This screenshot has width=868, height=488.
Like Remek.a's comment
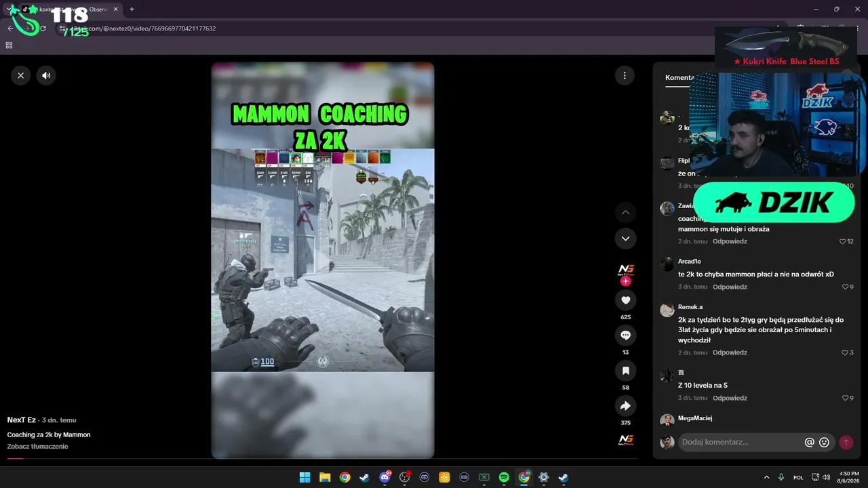(x=846, y=352)
